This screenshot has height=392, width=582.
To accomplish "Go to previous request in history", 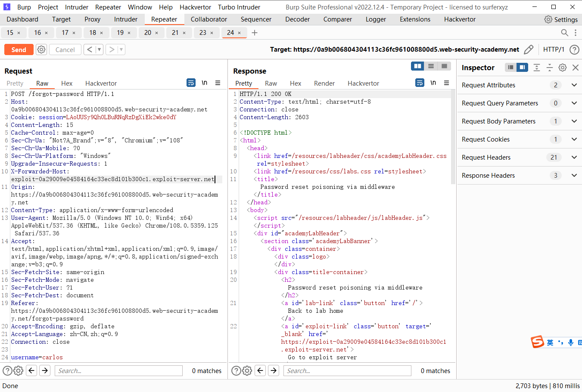I will 90,49.
